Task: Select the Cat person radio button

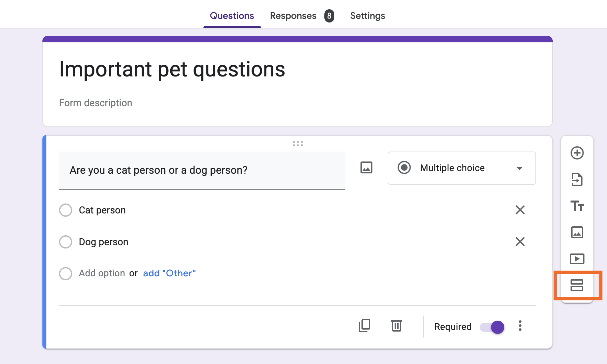Action: click(x=66, y=210)
